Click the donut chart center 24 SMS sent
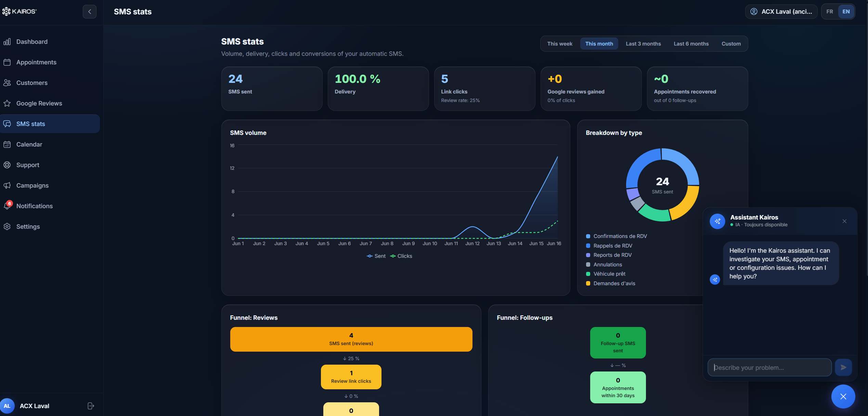The image size is (868, 416). (662, 185)
